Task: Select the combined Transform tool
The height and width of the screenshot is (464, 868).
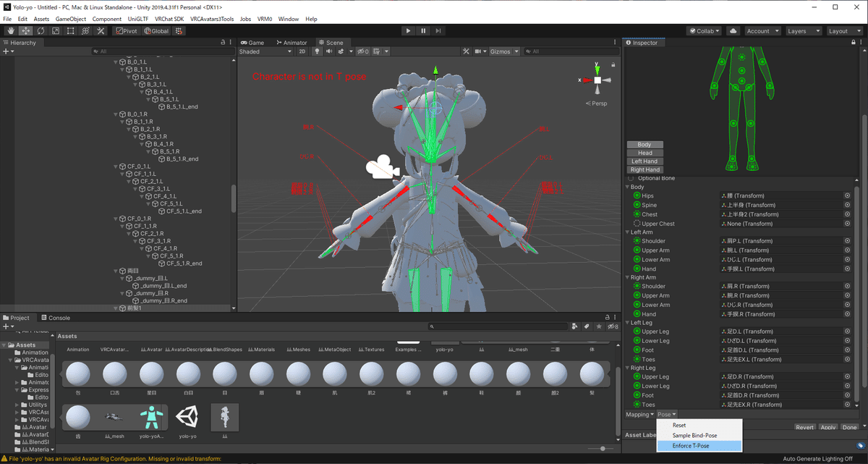Action: click(86, 31)
